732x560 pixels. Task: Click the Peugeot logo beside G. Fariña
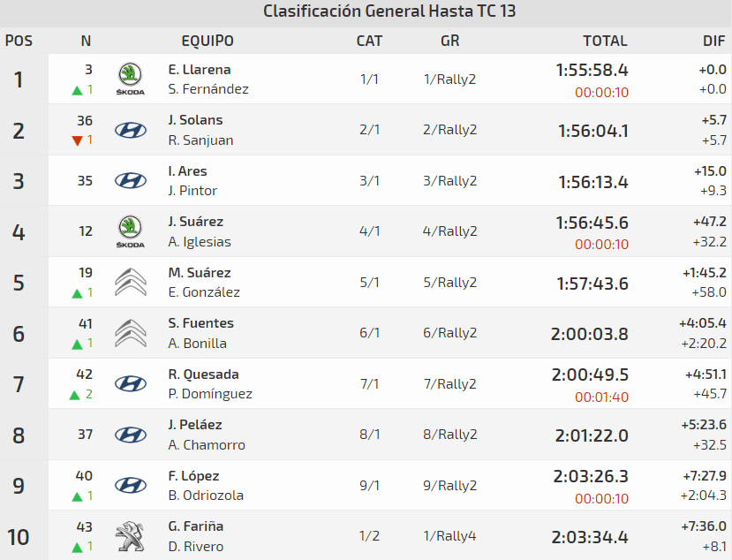[131, 536]
